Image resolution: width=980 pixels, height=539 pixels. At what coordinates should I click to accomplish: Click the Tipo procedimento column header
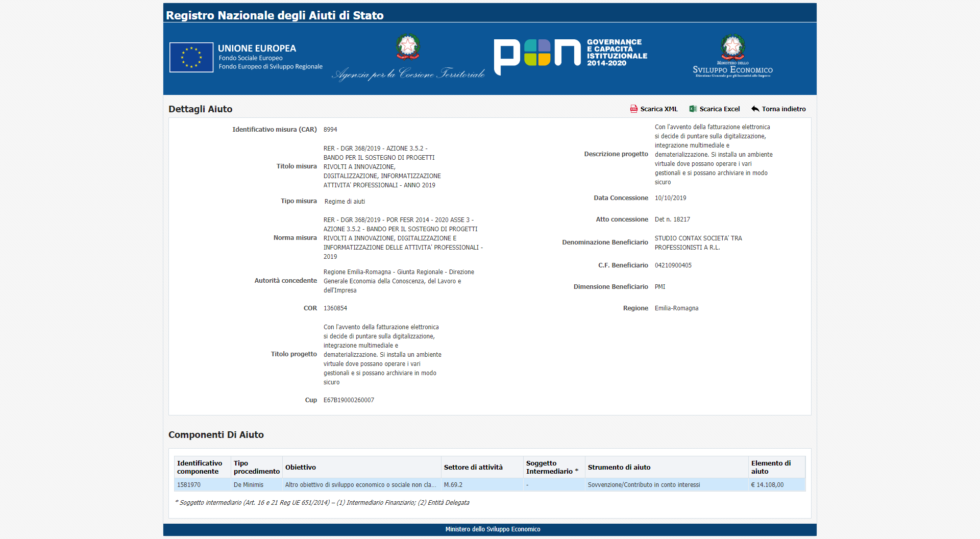(x=256, y=467)
